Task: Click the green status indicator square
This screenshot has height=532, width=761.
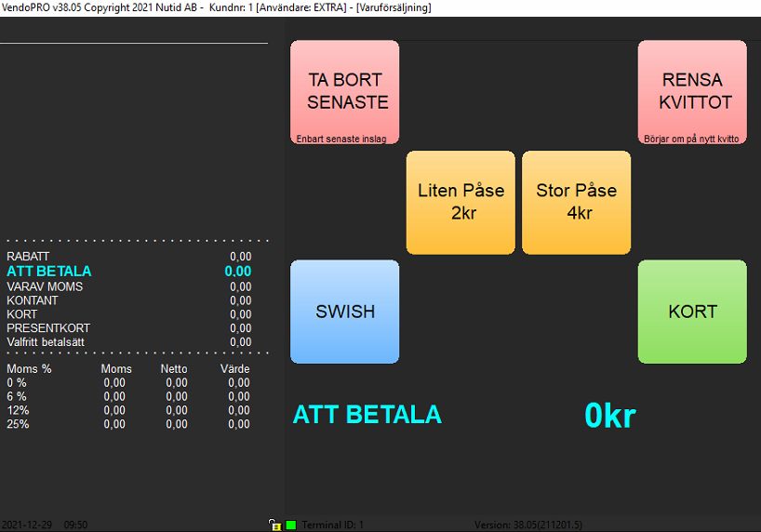Action: pos(290,525)
